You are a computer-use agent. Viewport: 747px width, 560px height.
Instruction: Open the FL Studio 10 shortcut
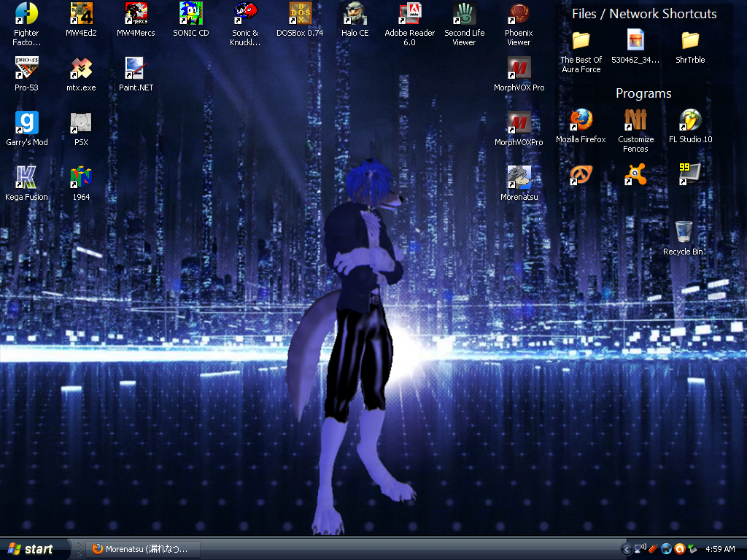[x=690, y=120]
